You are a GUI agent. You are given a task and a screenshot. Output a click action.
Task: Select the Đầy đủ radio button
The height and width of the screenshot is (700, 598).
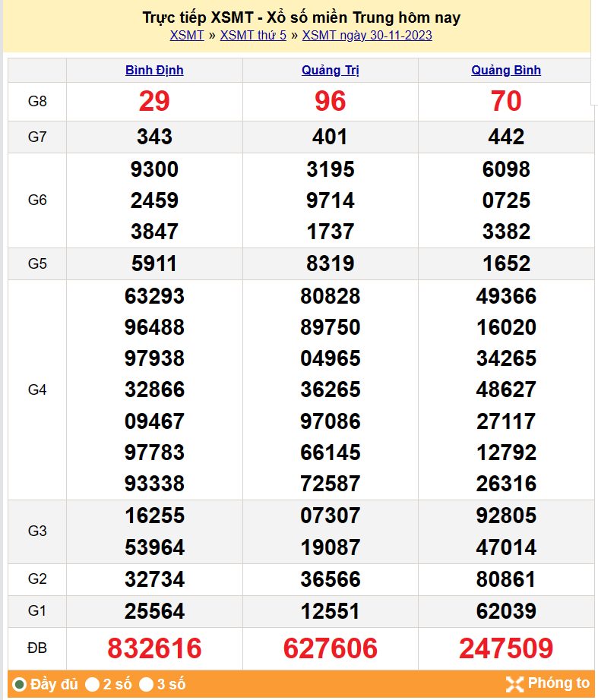(x=20, y=685)
